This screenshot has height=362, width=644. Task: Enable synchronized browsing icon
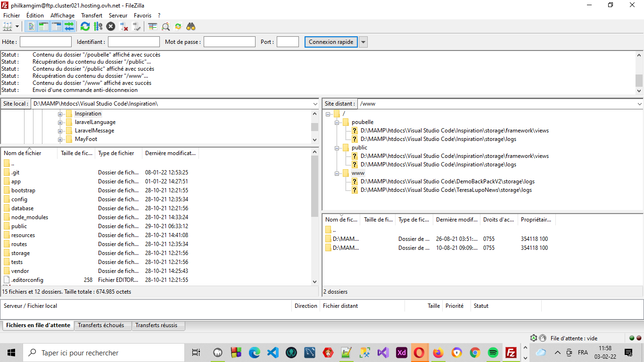pos(178,26)
